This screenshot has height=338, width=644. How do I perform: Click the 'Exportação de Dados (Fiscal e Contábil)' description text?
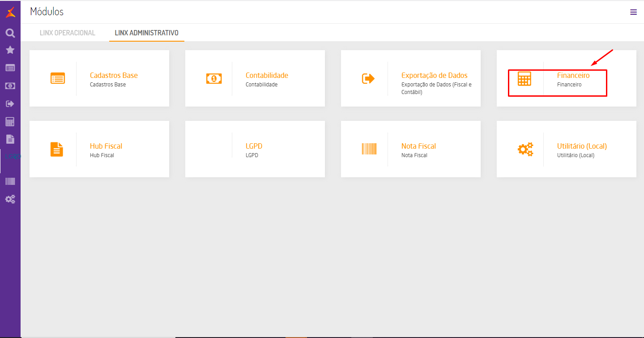[436, 88]
